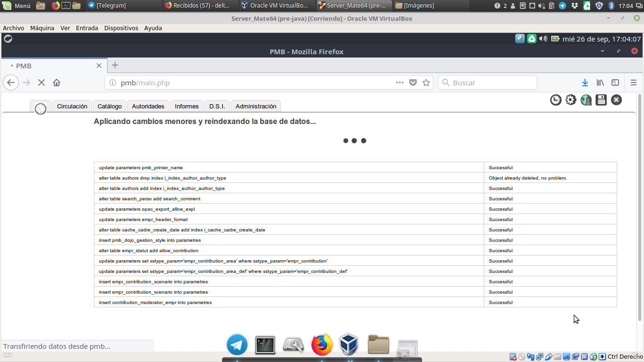This screenshot has height=362, width=644.
Task: Open the Administración tab
Action: point(256,107)
